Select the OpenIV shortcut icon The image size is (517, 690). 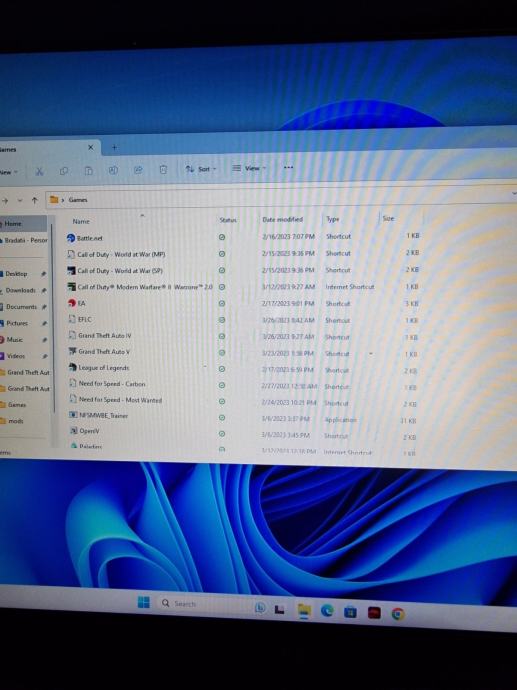pos(73,431)
